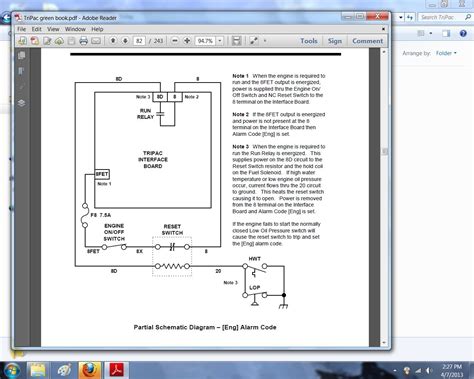Click the Explorer Back navigation arrow
The width and height of the screenshot is (474, 379).
click(6, 17)
